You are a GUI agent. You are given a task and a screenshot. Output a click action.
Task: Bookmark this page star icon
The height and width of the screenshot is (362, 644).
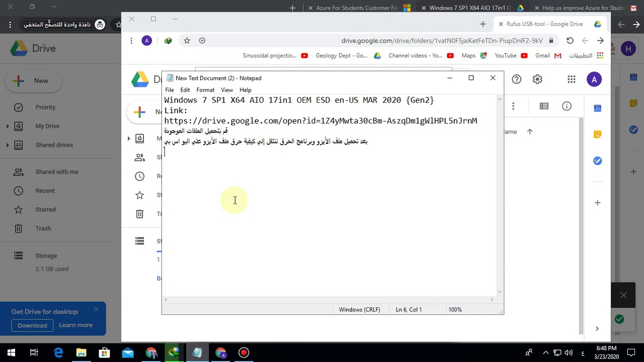[x=187, y=41]
